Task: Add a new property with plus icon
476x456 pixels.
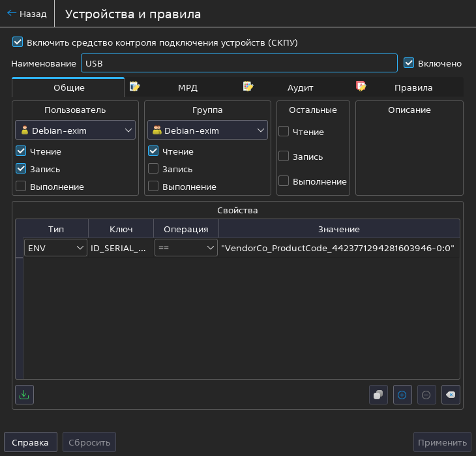Action: (402, 395)
